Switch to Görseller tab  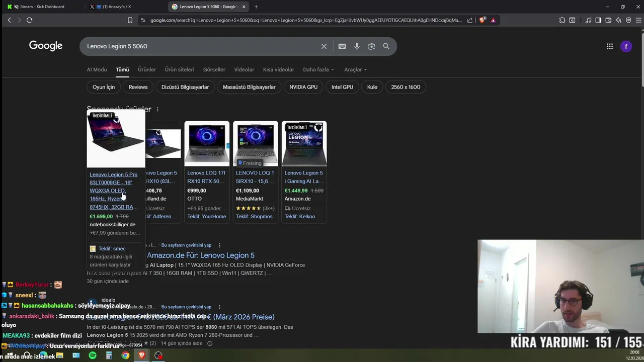(214, 69)
